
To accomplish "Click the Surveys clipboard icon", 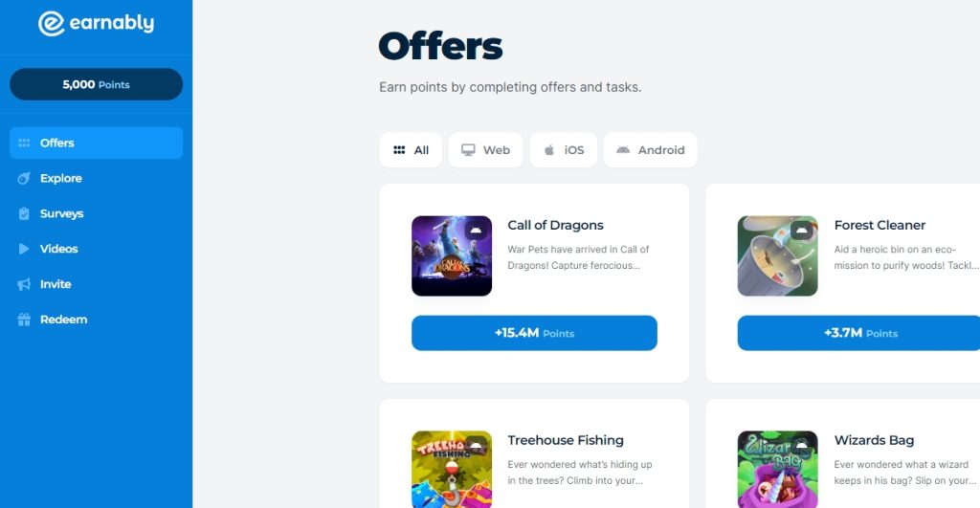I will [x=24, y=213].
